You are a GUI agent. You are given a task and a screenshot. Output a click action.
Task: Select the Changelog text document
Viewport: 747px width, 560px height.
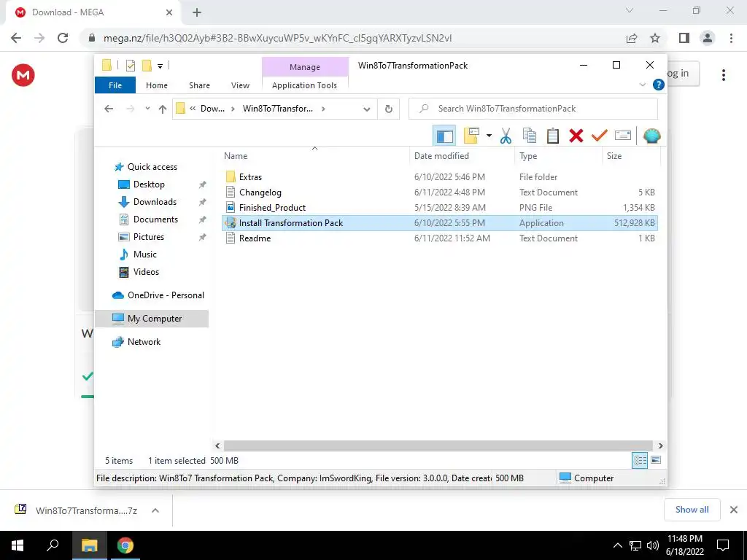[x=439, y=192]
